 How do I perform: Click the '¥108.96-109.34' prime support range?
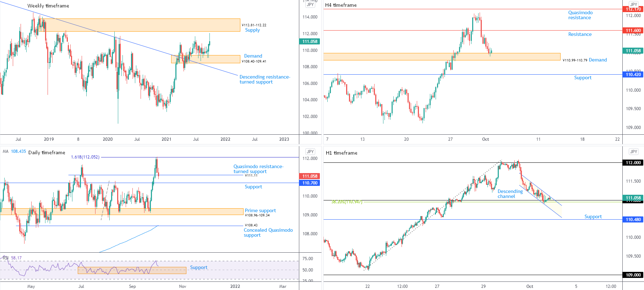click(x=257, y=215)
